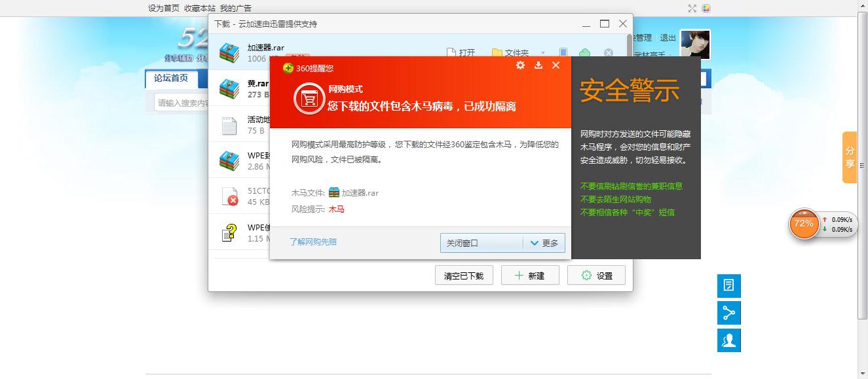Screen dimensions: 868x379
Task: Click the orange 72% floating ball
Action: [x=804, y=224]
